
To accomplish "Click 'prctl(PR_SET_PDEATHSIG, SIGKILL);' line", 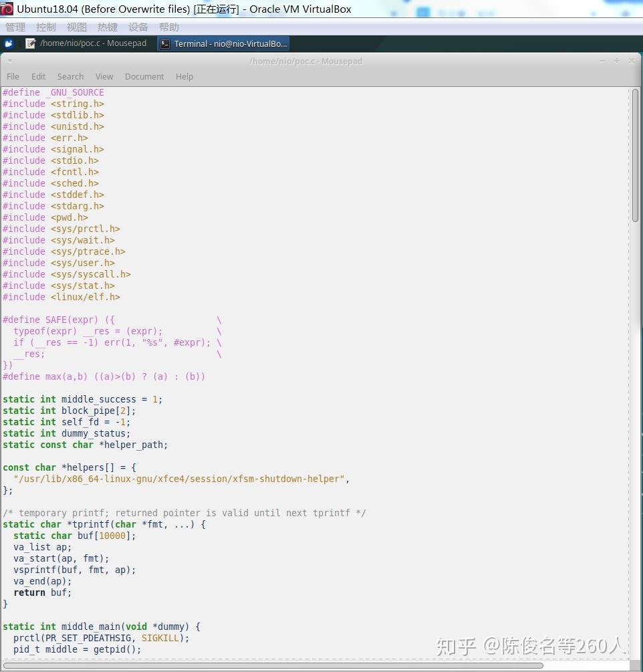I will tap(102, 638).
